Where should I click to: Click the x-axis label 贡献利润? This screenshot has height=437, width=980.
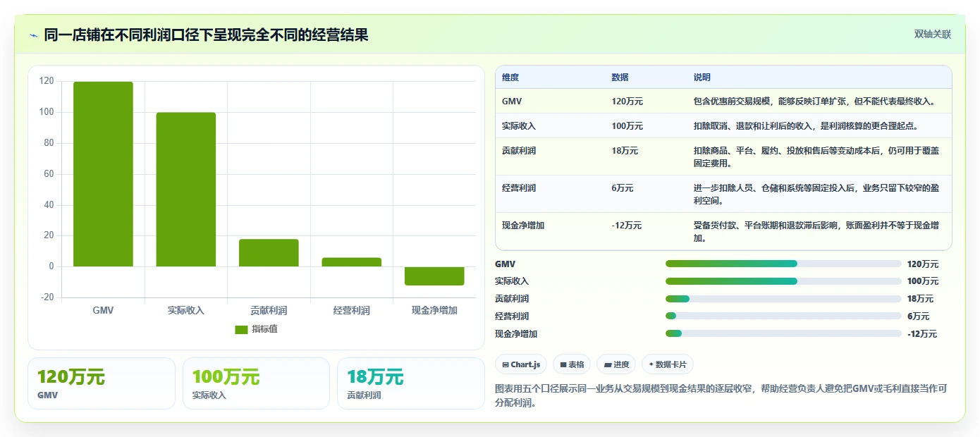(269, 310)
